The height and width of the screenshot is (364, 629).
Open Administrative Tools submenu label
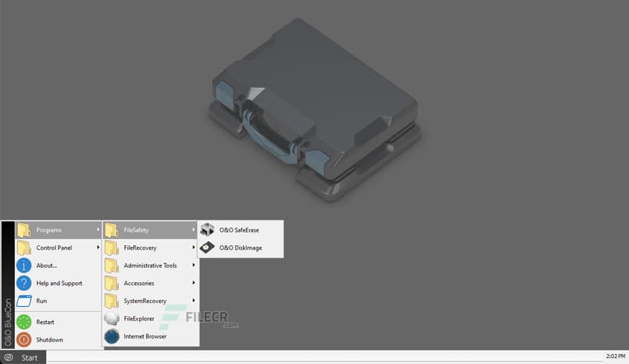pos(150,265)
